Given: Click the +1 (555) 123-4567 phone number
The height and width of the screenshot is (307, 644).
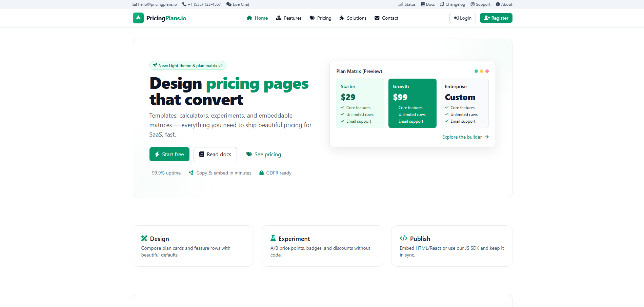Looking at the screenshot, I should pos(202,4).
